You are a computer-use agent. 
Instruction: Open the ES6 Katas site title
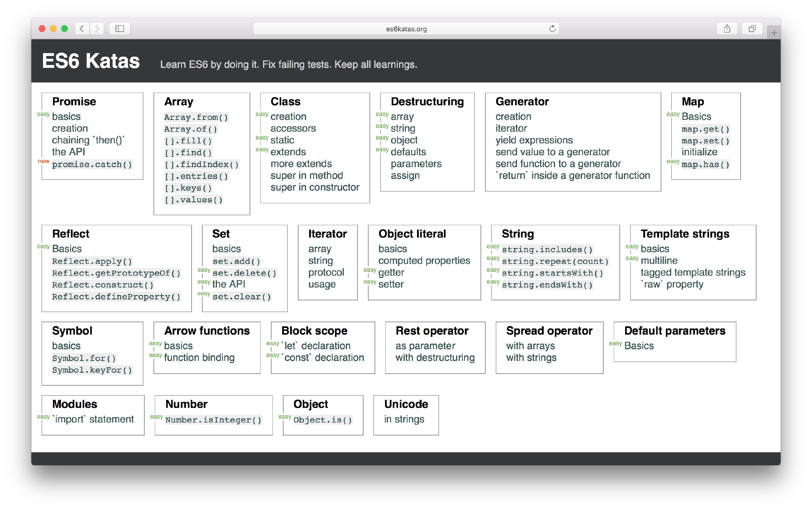click(91, 61)
